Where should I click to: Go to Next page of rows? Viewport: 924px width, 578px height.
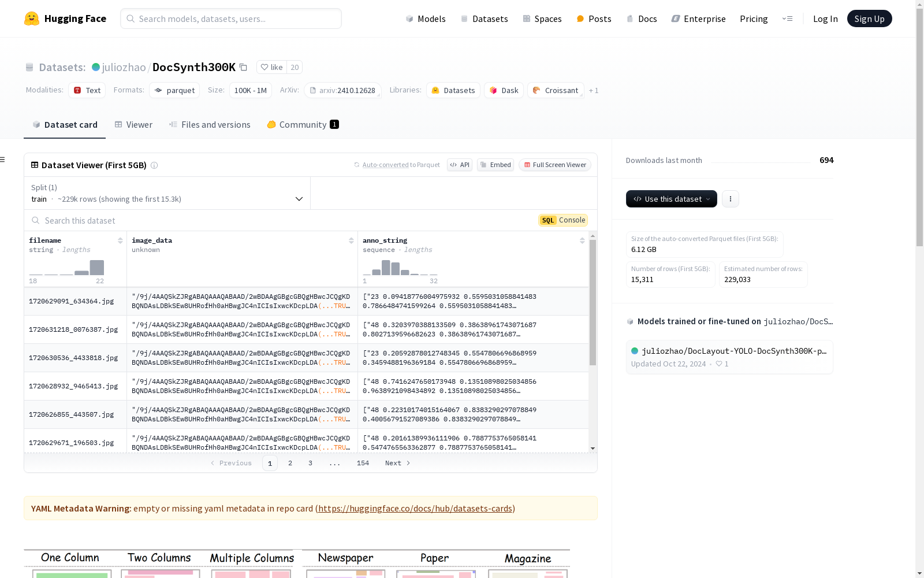tap(397, 463)
